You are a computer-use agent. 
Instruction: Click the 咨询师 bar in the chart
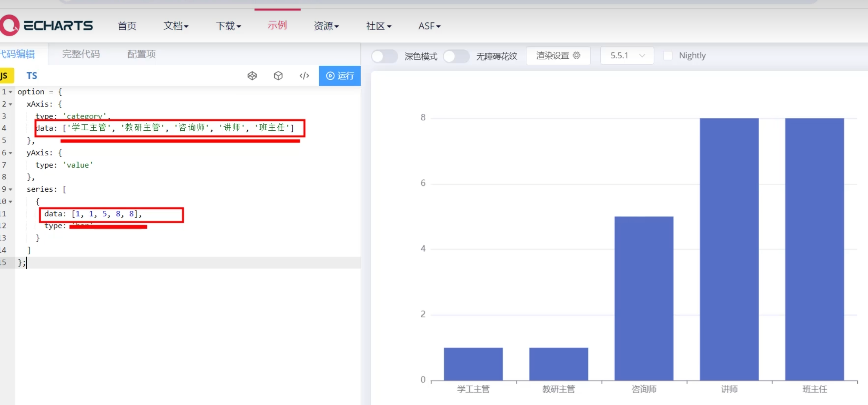[x=644, y=298]
